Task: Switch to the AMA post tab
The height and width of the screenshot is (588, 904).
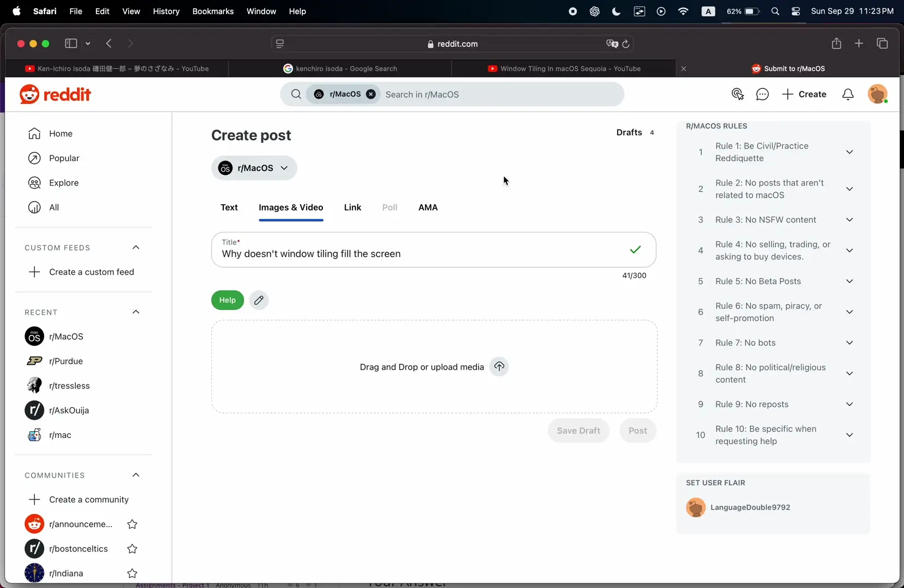Action: pyautogui.click(x=428, y=207)
